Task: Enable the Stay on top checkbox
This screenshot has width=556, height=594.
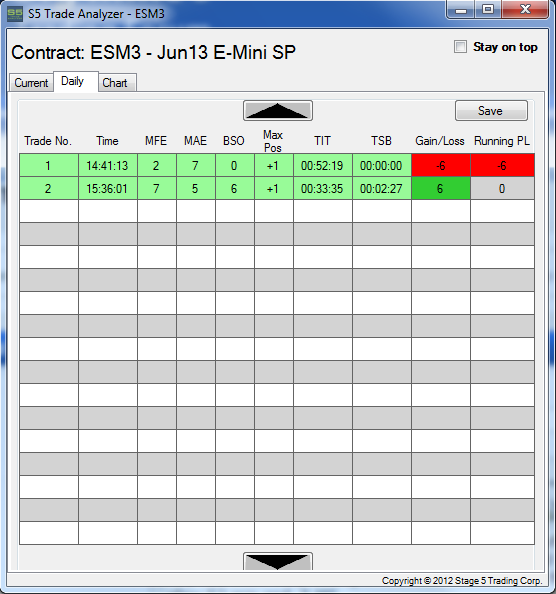Action: pos(460,47)
